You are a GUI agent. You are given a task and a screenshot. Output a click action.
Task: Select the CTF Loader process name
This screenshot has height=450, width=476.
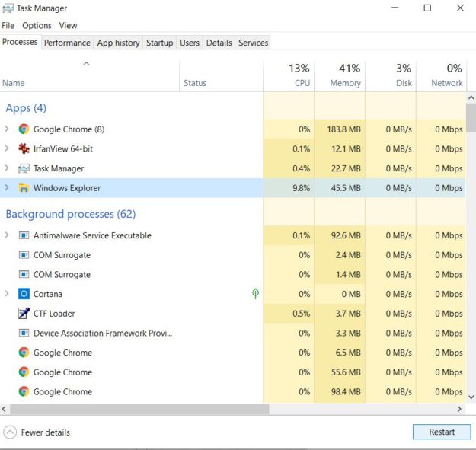[54, 314]
